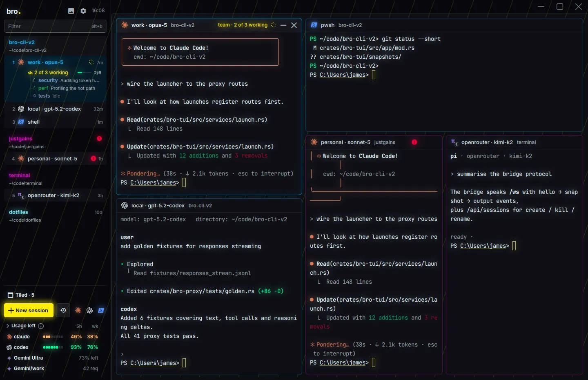This screenshot has width=588, height=380.
Task: Open settings with the gear icon
Action: 83,11
